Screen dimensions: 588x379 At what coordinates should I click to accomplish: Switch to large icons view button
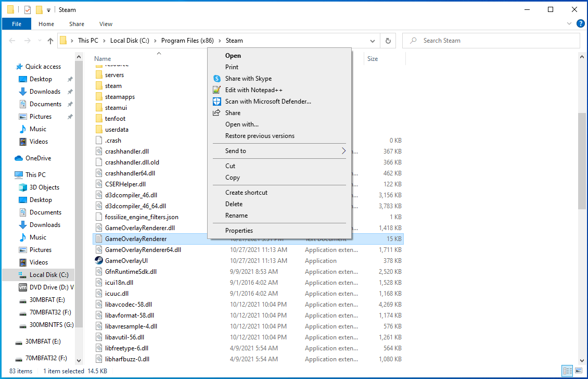[x=578, y=371]
